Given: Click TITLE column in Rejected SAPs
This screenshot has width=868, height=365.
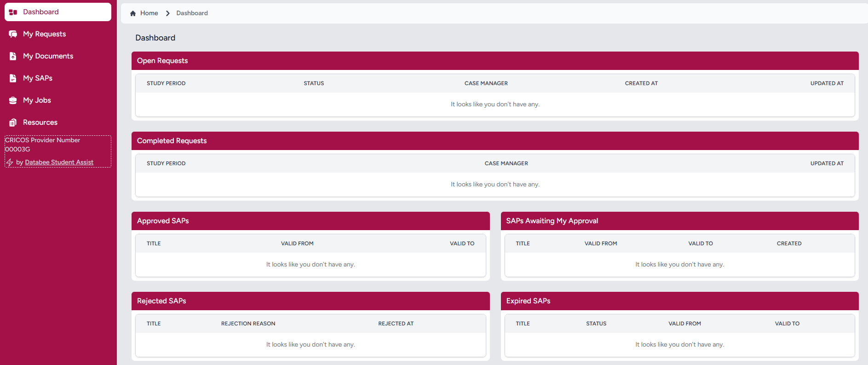Looking at the screenshot, I should (154, 324).
